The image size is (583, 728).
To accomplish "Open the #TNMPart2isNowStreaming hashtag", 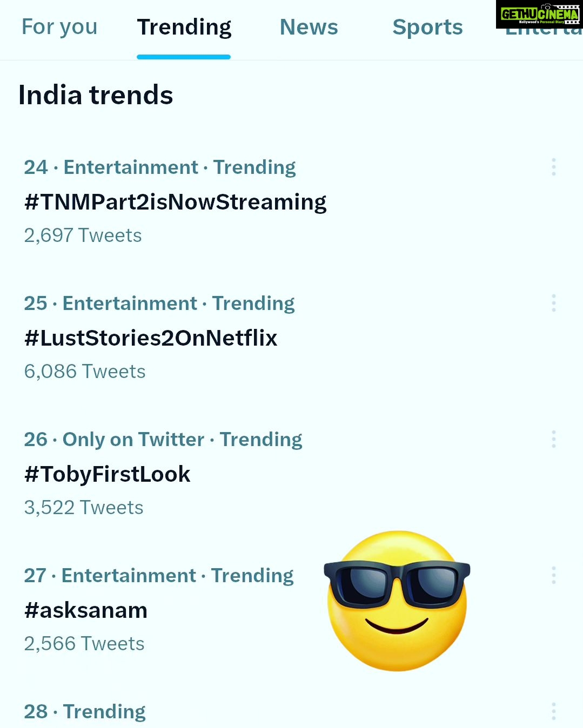I will pyautogui.click(x=175, y=202).
